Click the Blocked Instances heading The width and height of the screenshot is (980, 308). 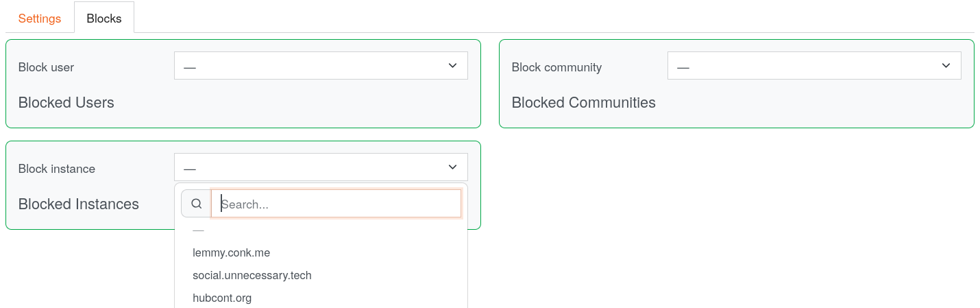[x=78, y=204]
